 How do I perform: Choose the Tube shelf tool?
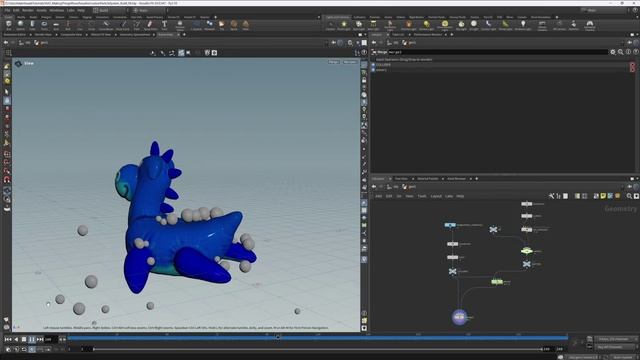click(x=32, y=25)
